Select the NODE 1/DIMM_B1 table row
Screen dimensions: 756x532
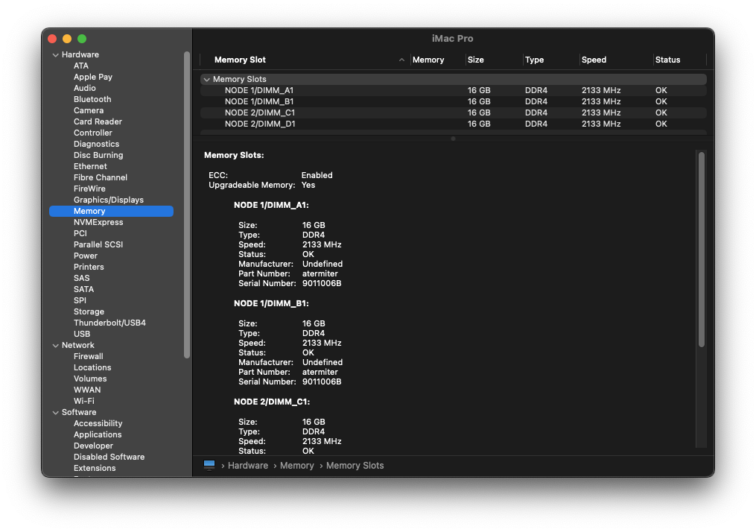click(x=453, y=101)
